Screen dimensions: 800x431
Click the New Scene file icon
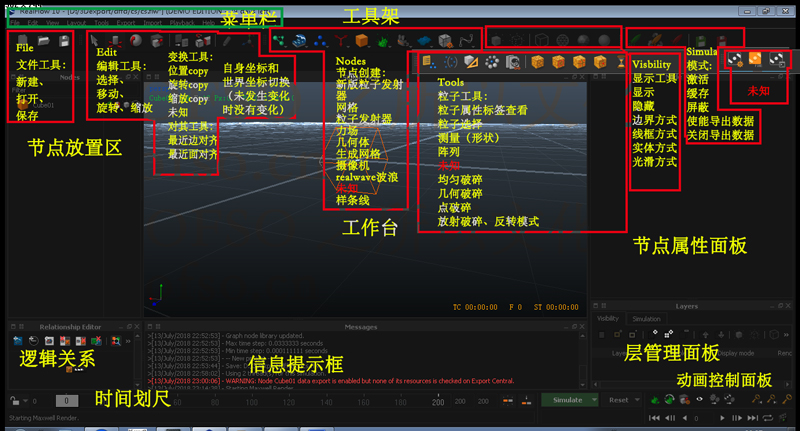tap(24, 42)
